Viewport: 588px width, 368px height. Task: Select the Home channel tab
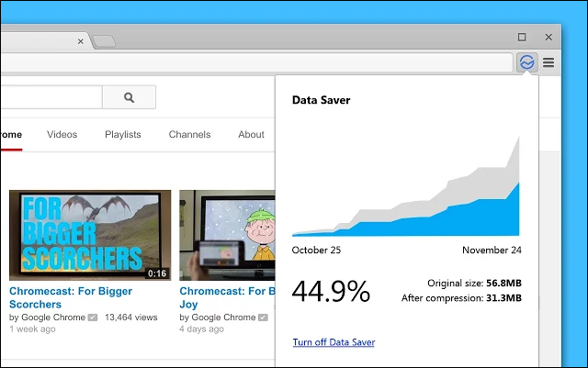[x=11, y=135]
